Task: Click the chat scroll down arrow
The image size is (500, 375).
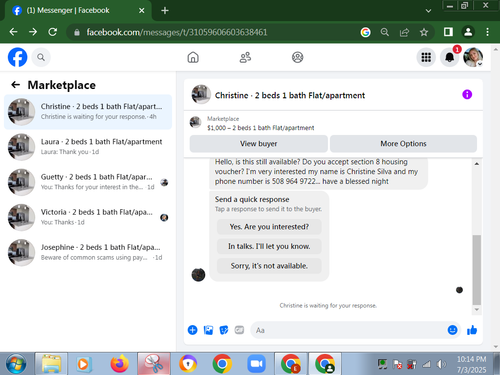Action: [477, 310]
